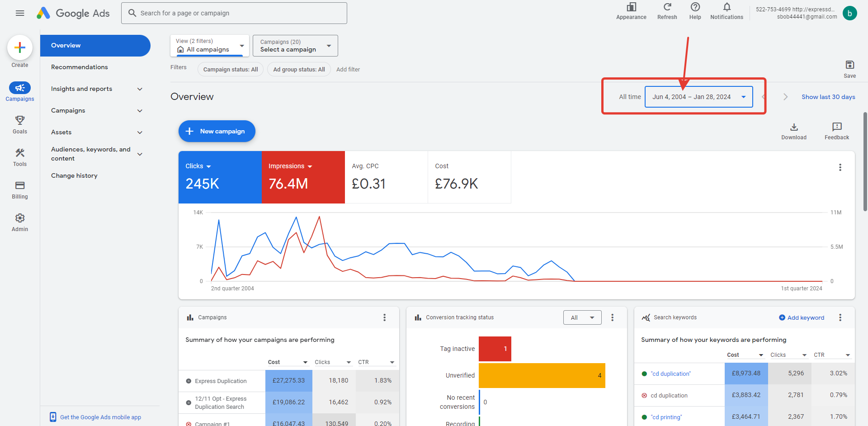Viewport: 868px width, 426px height.
Task: Open 12/11 Opt - Express Duplication Search row
Action: [x=221, y=403]
